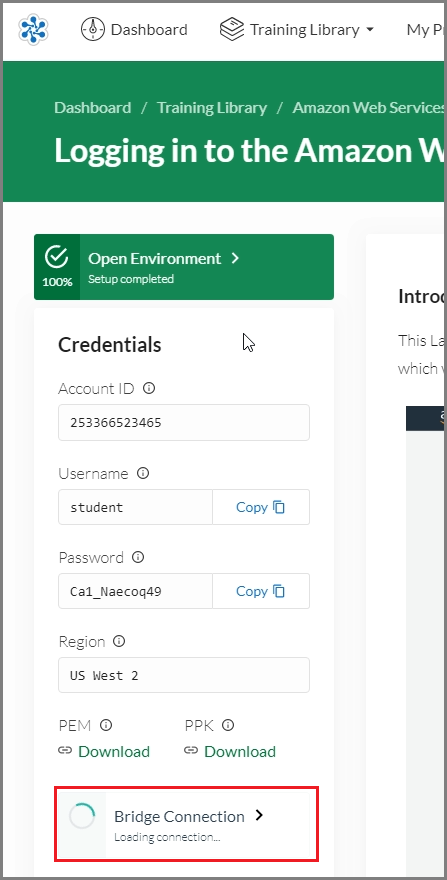Click the PEM info icon
Image resolution: width=447 pixels, height=880 pixels.
pos(106,725)
